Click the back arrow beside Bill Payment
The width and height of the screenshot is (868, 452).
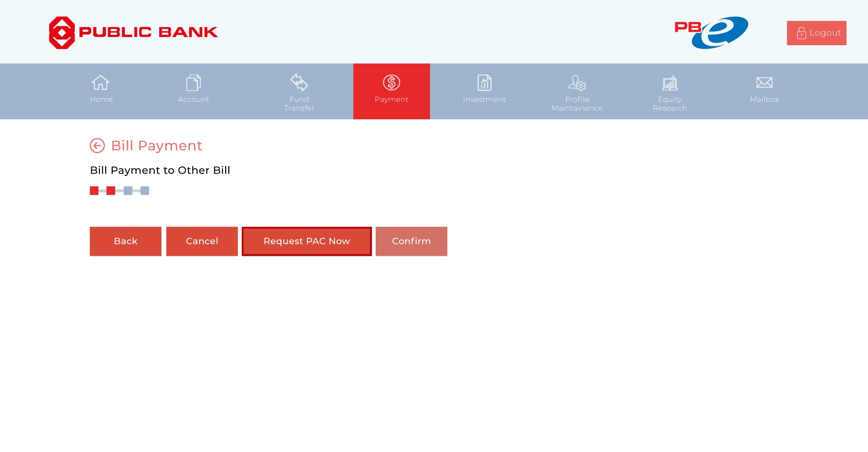pos(97,146)
